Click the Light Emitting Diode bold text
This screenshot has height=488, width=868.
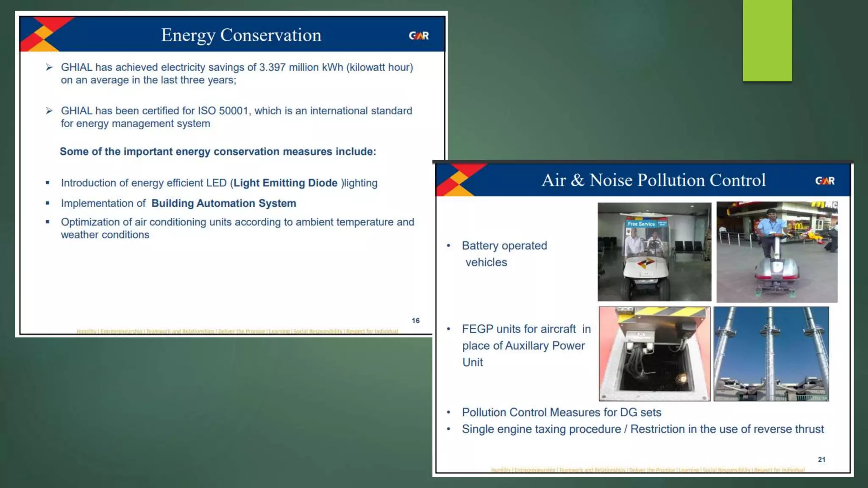coord(285,183)
